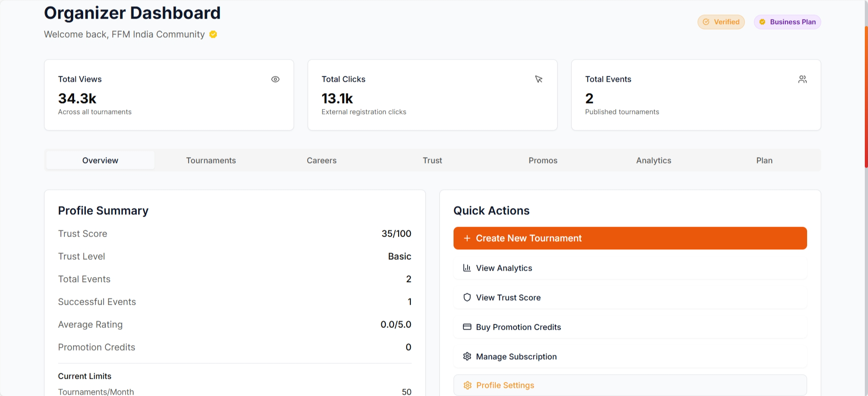Click the verified checkmark beside FFM India Community
The image size is (868, 396).
[213, 35]
